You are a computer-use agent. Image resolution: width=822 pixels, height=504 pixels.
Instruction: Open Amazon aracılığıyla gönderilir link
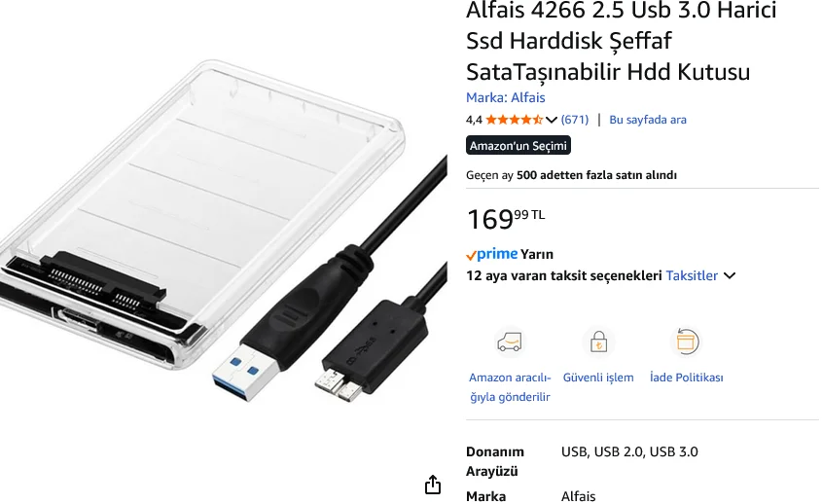(x=510, y=387)
